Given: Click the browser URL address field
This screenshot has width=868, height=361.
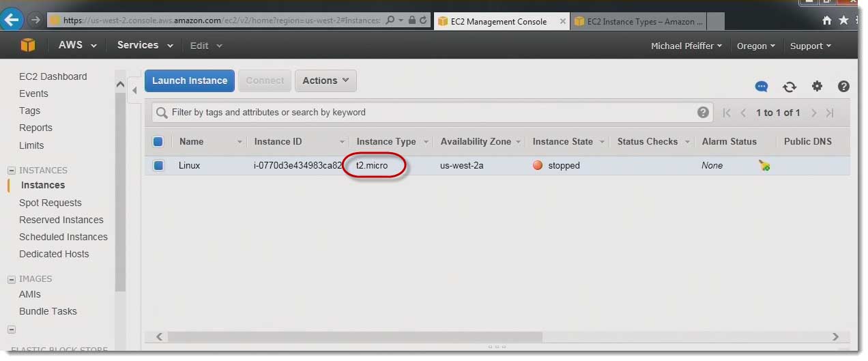Looking at the screenshot, I should click(x=220, y=20).
